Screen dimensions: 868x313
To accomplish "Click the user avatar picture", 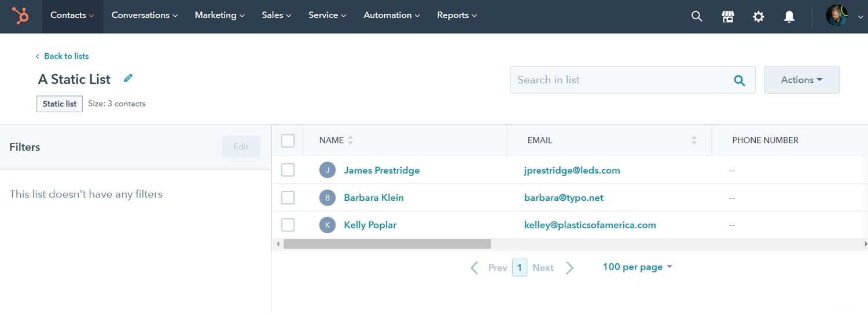I will click(837, 16).
